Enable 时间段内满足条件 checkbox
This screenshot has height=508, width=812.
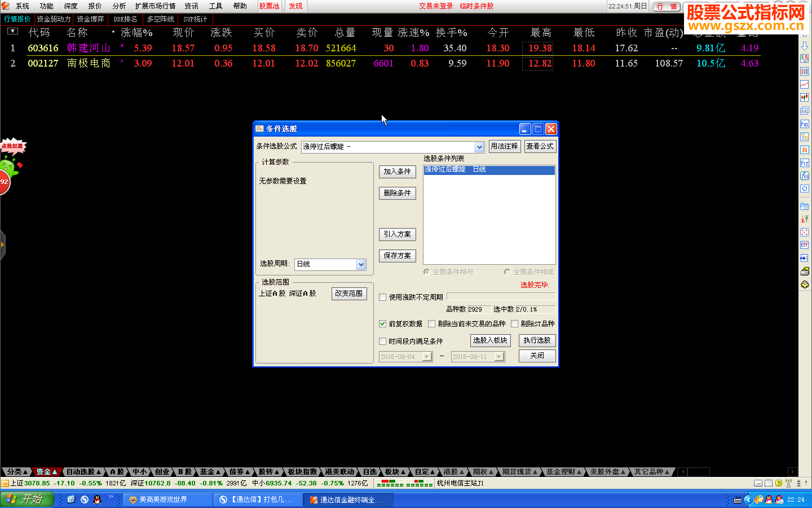pos(383,341)
